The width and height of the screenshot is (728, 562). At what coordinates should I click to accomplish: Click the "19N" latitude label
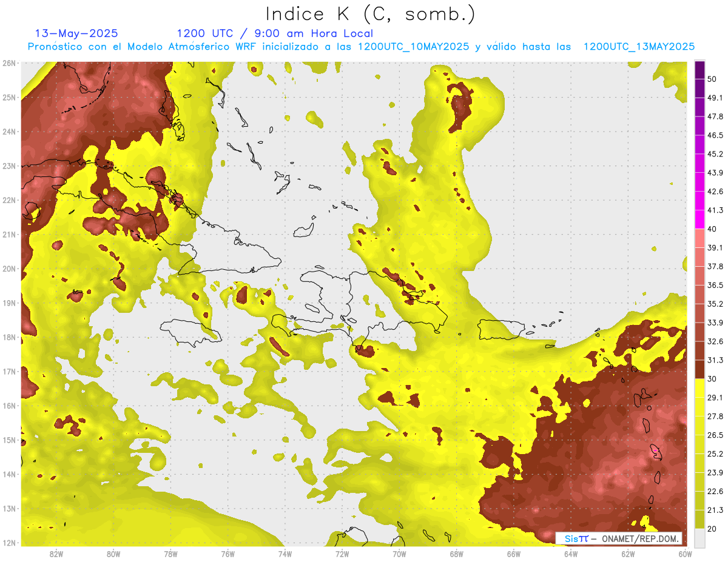9,303
